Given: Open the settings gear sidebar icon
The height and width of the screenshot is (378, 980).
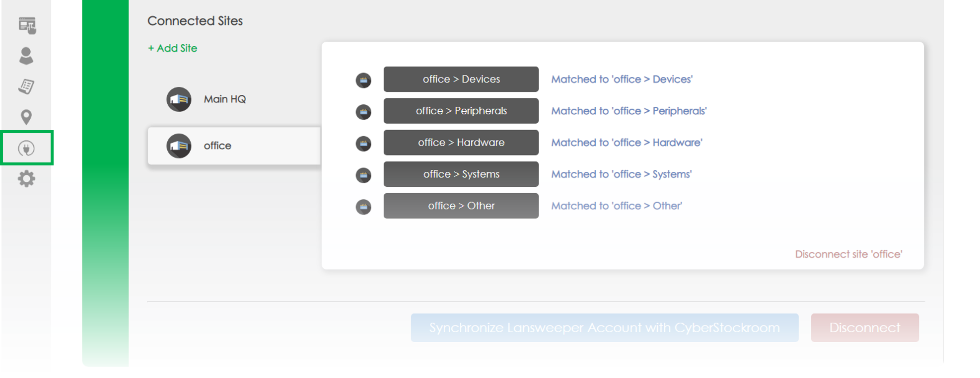Looking at the screenshot, I should pyautogui.click(x=26, y=179).
